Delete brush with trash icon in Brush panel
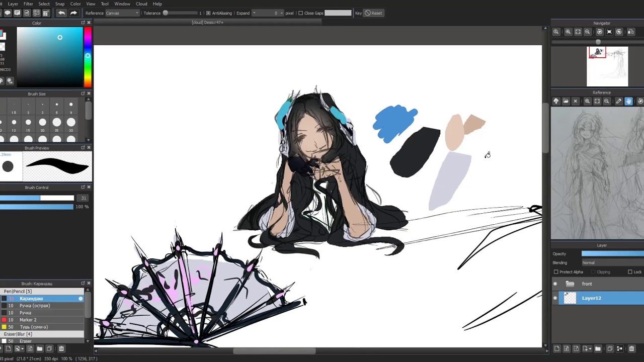This screenshot has height=362, width=644. click(x=61, y=348)
